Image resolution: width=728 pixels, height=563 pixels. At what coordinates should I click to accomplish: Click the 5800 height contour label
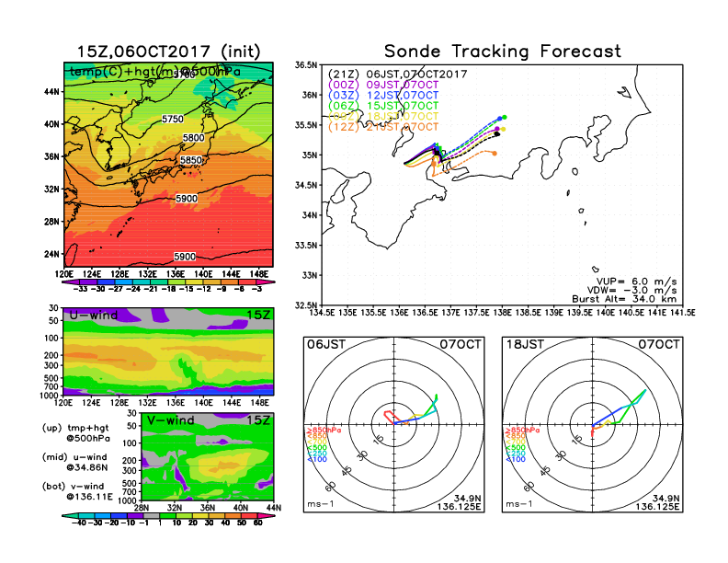(x=194, y=137)
